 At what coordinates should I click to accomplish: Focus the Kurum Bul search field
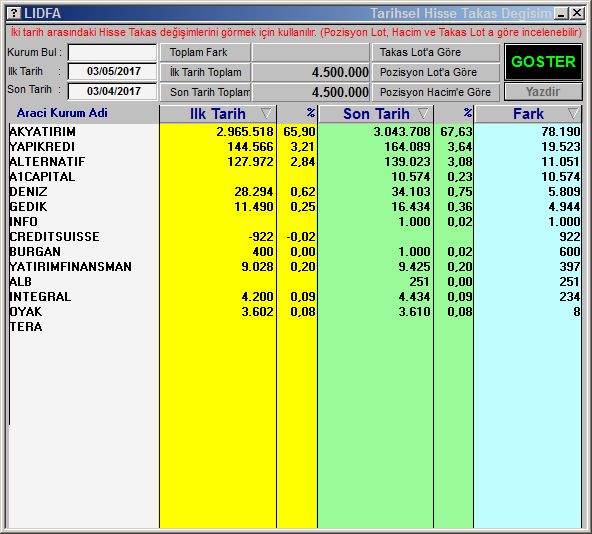pyautogui.click(x=113, y=52)
